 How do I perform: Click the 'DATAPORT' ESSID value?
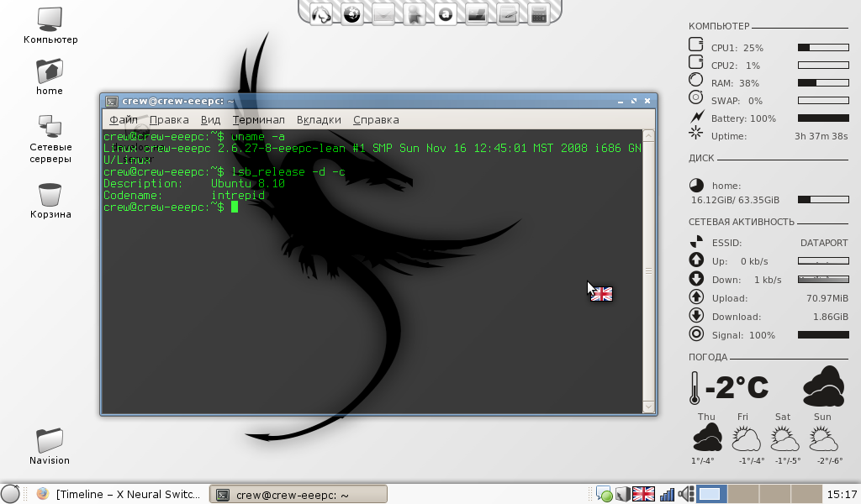[824, 243]
